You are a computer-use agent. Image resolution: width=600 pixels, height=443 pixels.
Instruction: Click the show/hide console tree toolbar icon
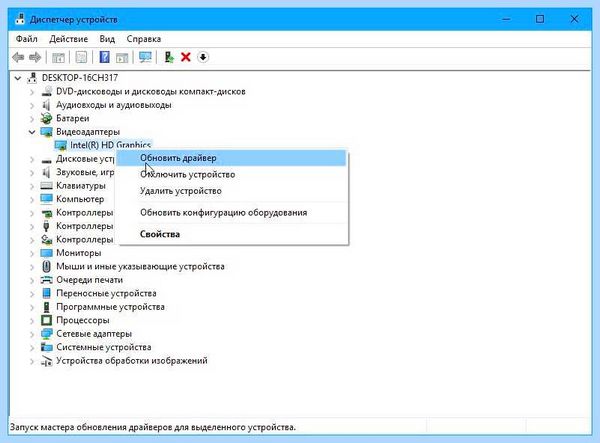58,57
